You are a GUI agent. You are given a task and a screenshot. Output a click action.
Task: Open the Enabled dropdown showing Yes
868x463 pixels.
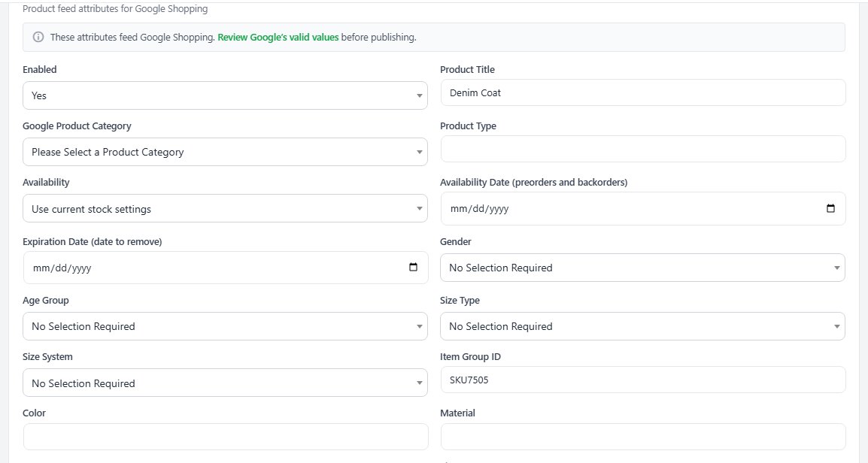pos(225,95)
